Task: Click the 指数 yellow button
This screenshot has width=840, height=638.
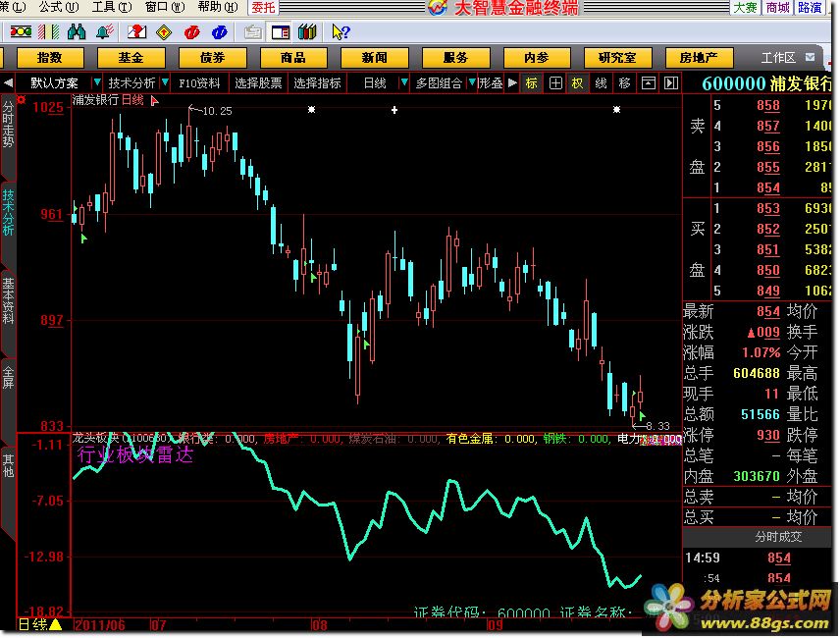Action: click(50, 57)
